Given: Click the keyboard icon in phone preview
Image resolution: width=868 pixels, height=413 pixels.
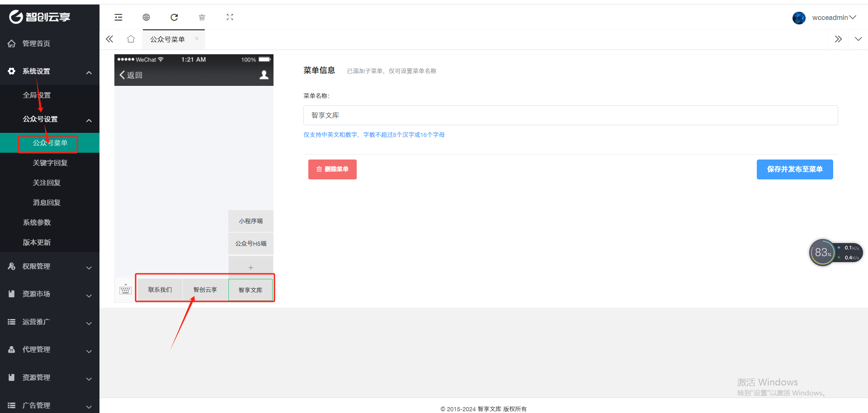Looking at the screenshot, I should 125,289.
